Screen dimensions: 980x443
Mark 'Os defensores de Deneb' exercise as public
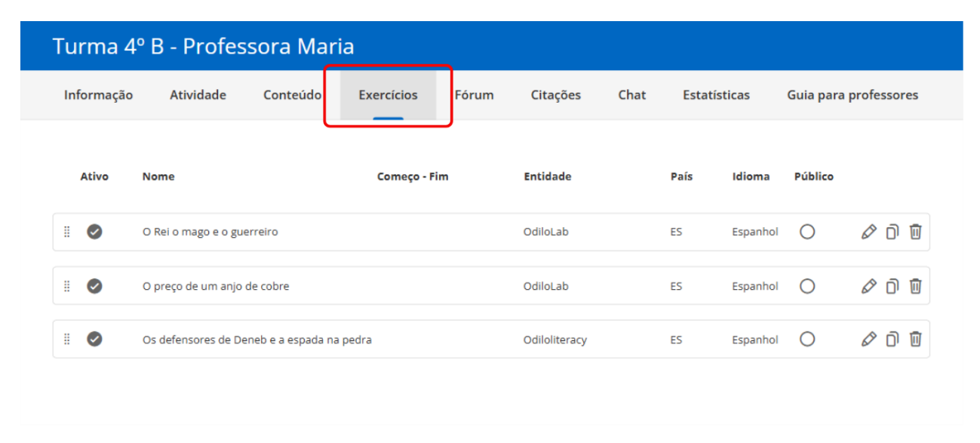click(807, 340)
